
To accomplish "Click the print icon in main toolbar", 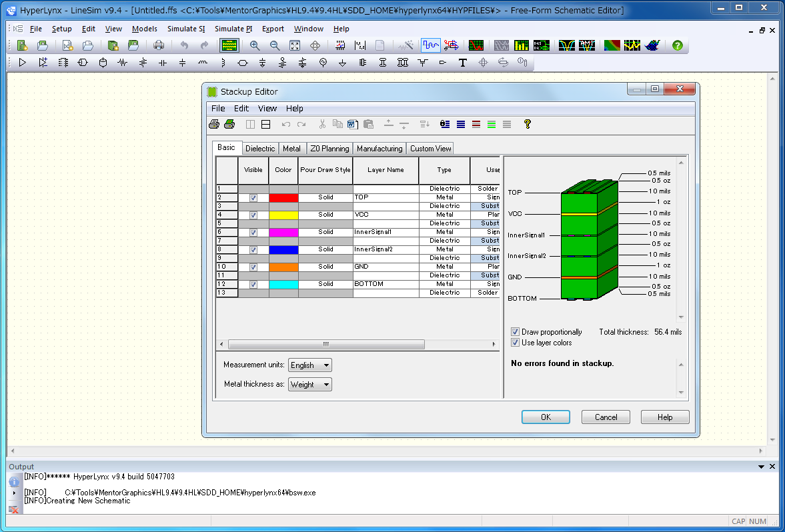I will 158,45.
